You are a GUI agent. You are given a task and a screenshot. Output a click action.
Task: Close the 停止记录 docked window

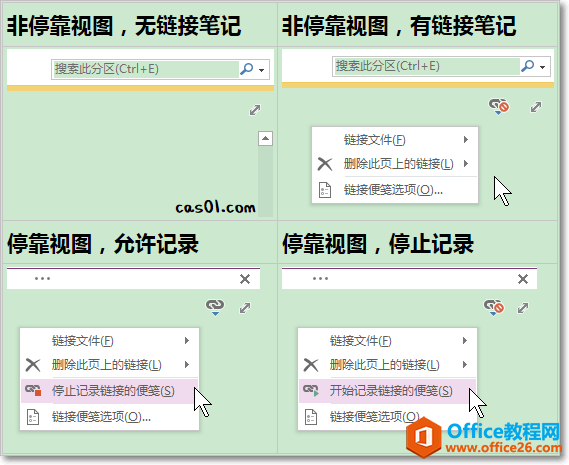[523, 279]
